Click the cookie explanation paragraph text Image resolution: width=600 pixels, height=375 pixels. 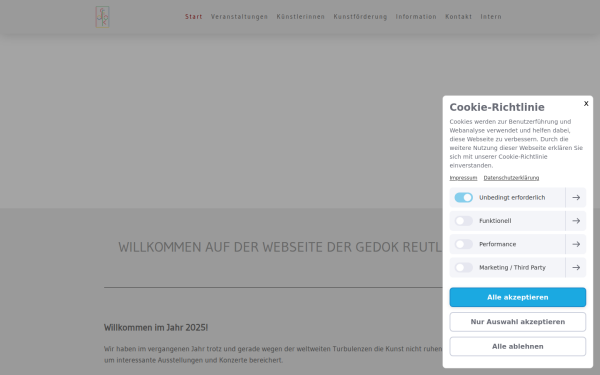(x=516, y=143)
